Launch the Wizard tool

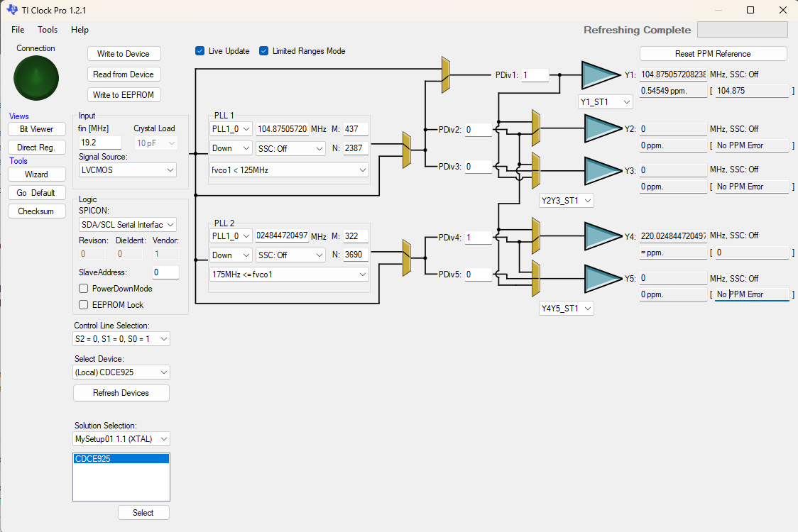pos(37,174)
